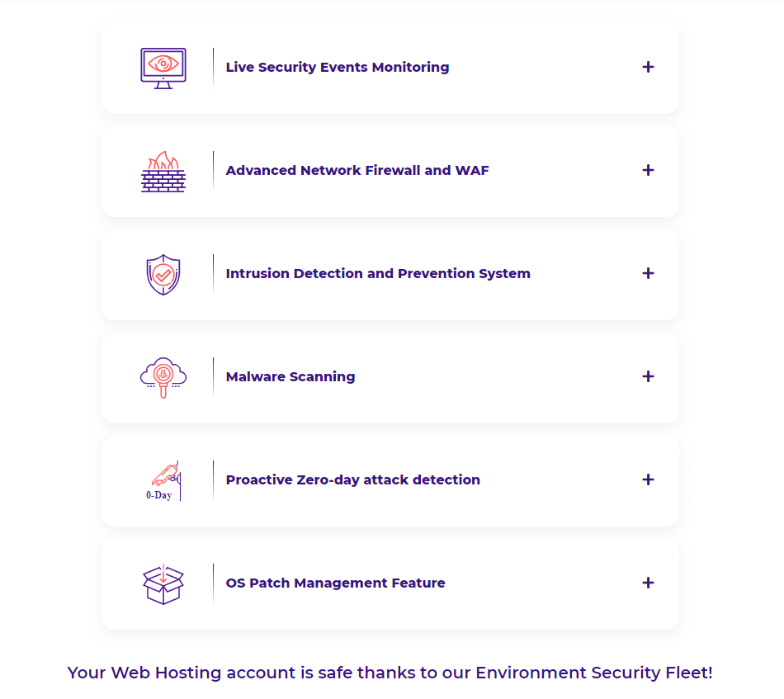Expand Live Security Events Monitoring with plus

[x=648, y=67]
